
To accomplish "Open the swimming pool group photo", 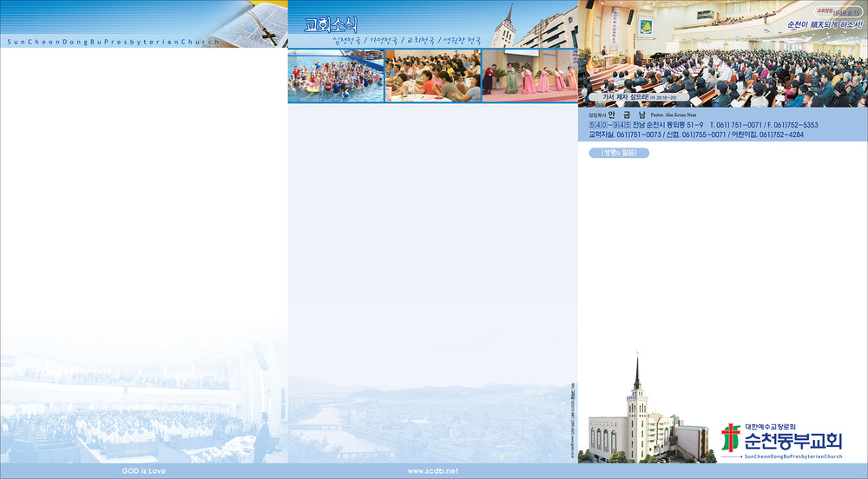I will (x=335, y=76).
